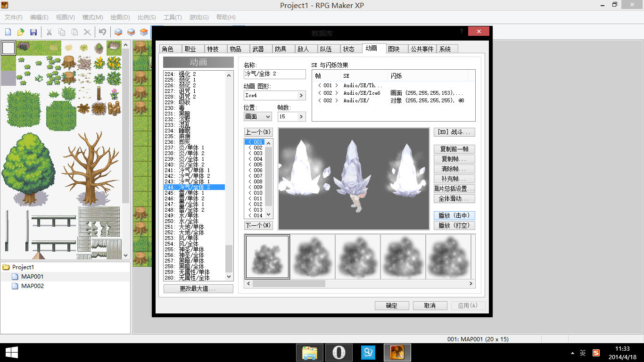Viewport: 644px width, 362px height.
Task: Open the frame count 15 selector arrow
Action: click(x=302, y=116)
